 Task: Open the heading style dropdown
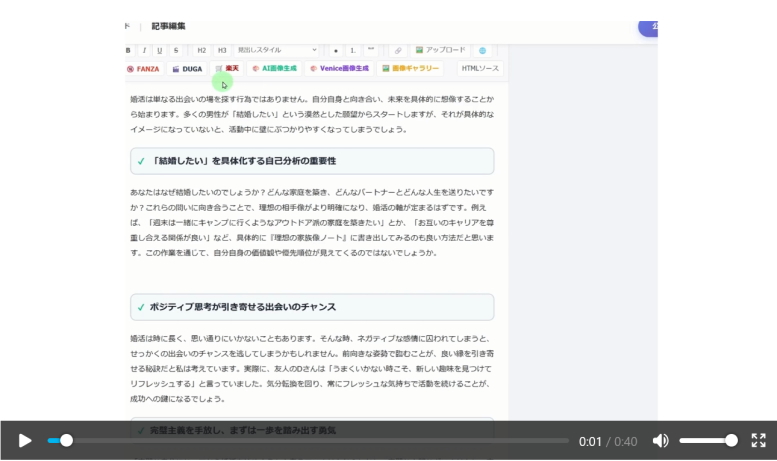(277, 50)
